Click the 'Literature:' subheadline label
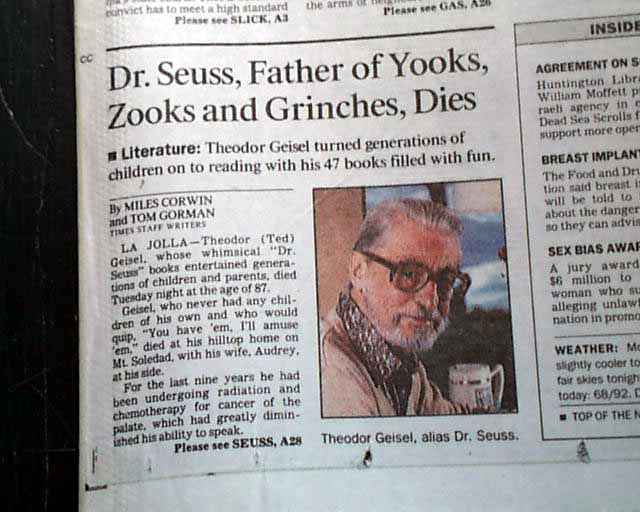This screenshot has width=640, height=512. [x=161, y=151]
